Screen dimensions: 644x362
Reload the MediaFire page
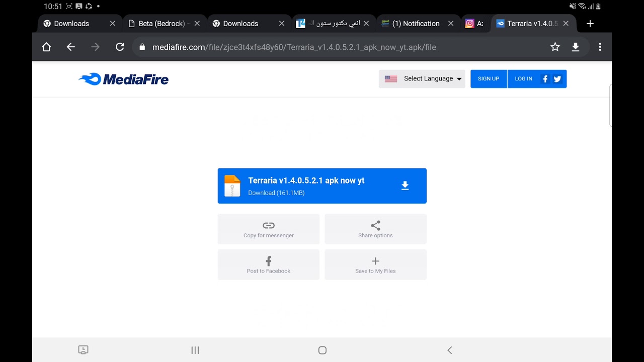[120, 47]
